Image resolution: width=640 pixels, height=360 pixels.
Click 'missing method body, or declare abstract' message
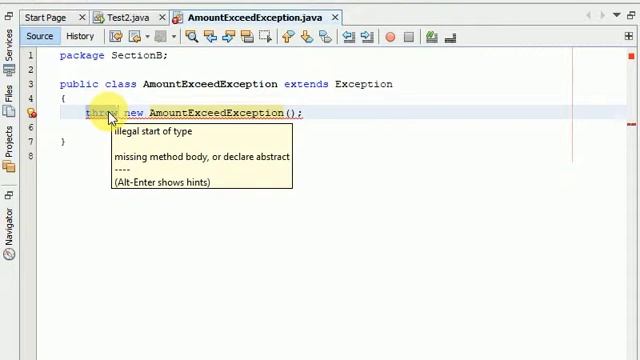click(202, 157)
